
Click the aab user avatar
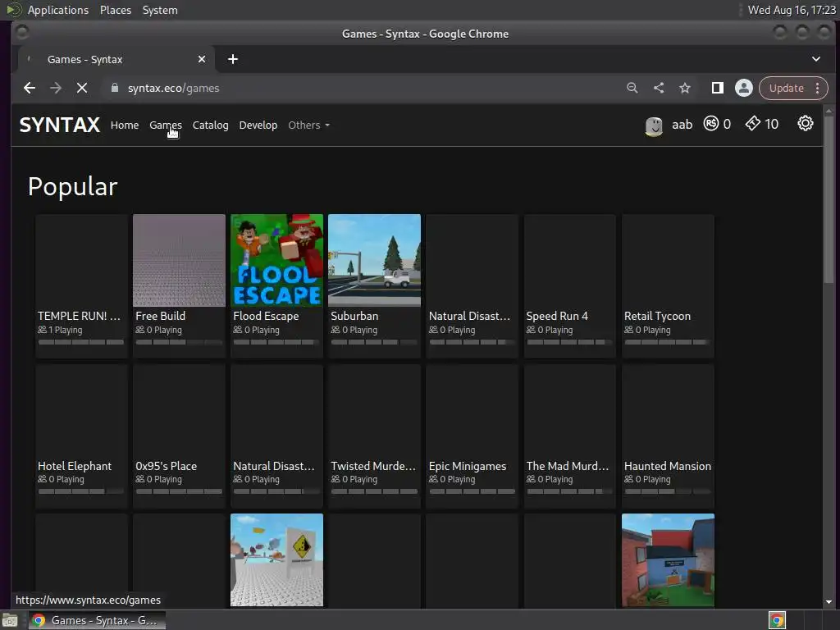654,126
